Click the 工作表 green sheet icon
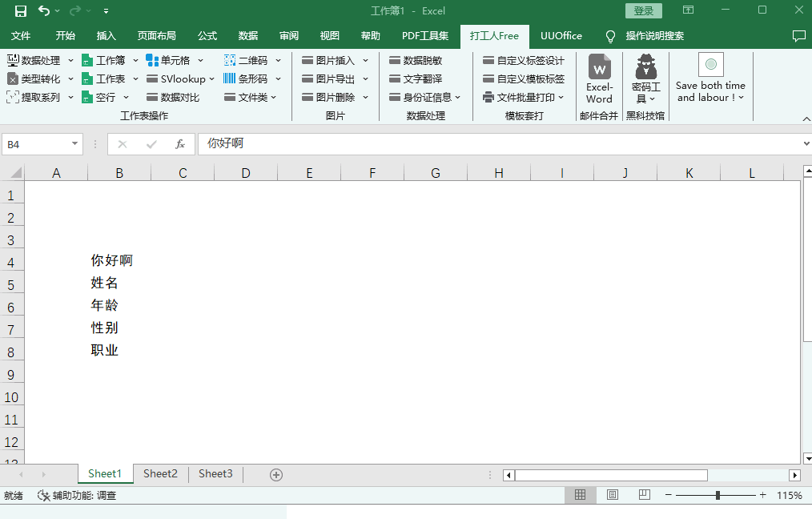Image resolution: width=812 pixels, height=519 pixels. pos(87,78)
